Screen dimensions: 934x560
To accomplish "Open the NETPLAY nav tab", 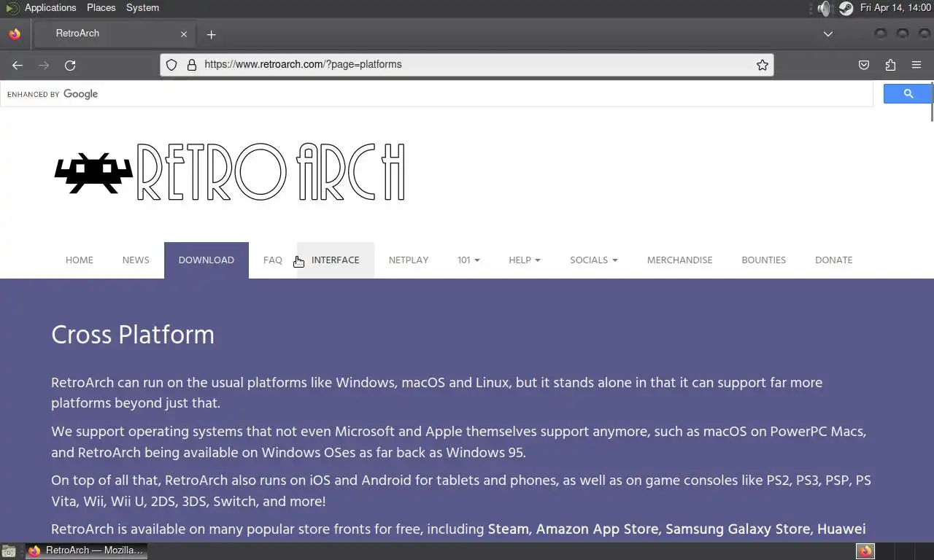I will (x=409, y=260).
